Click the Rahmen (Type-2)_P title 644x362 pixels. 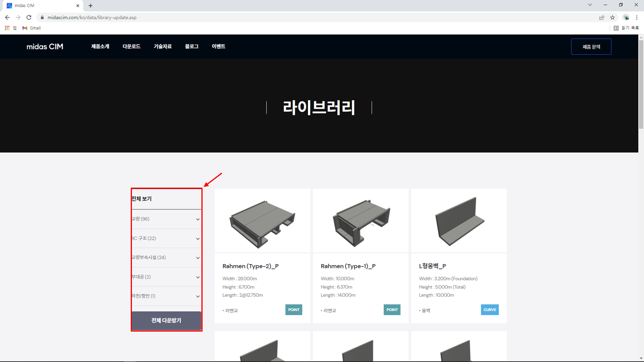coord(251,266)
